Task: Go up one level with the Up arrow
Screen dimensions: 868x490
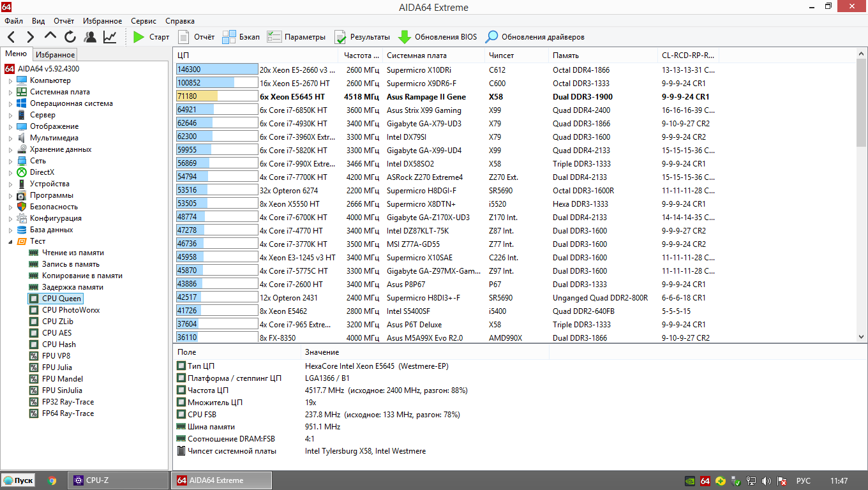Action: tap(50, 37)
